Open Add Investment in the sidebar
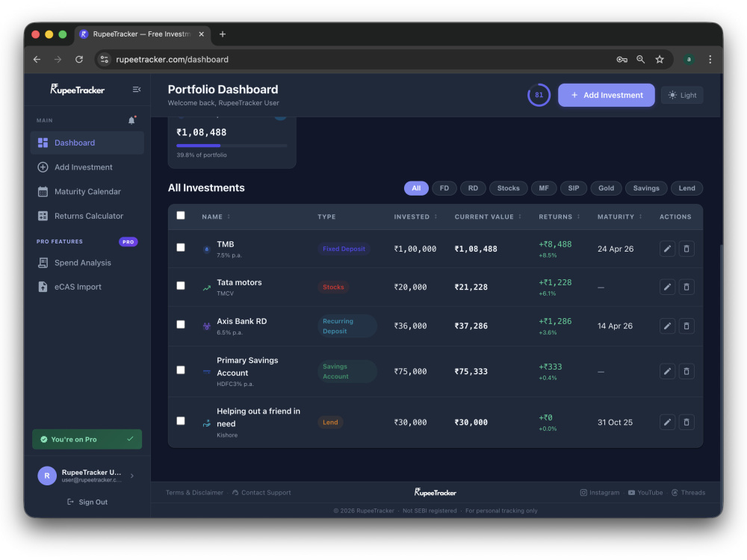Viewport: 747px width, 560px height. [x=87, y=167]
